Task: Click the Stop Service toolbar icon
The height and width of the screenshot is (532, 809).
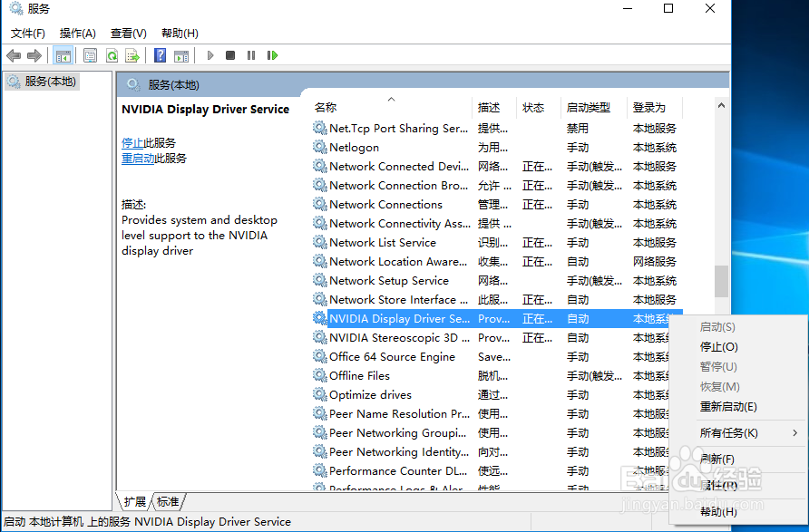Action: 231,55
